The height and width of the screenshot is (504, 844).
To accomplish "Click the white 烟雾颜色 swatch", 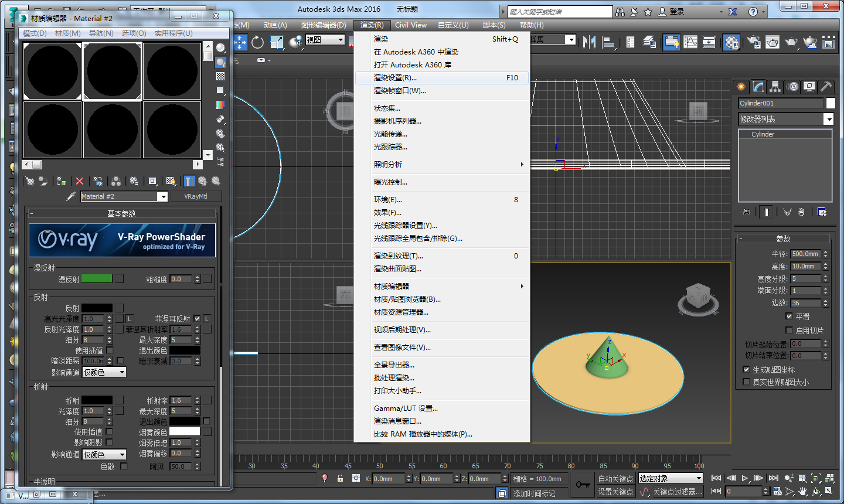I will click(185, 432).
